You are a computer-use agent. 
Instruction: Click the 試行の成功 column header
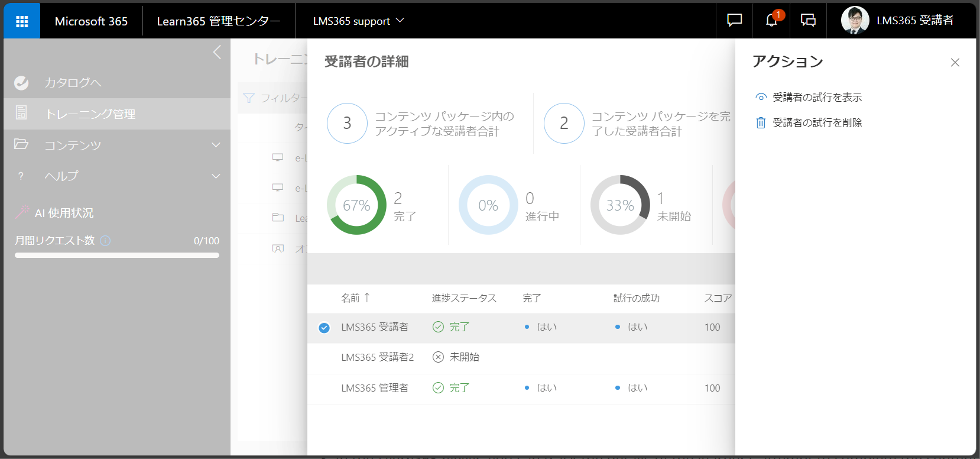637,298
